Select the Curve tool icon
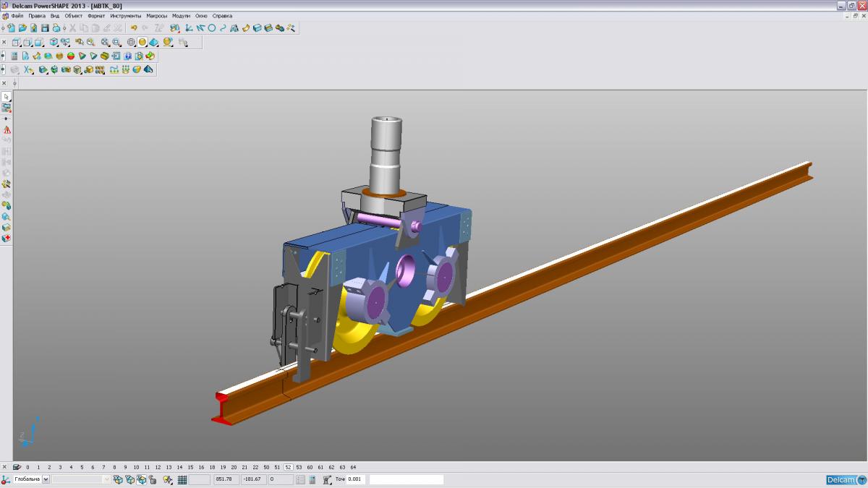The image size is (868, 488). (x=223, y=27)
